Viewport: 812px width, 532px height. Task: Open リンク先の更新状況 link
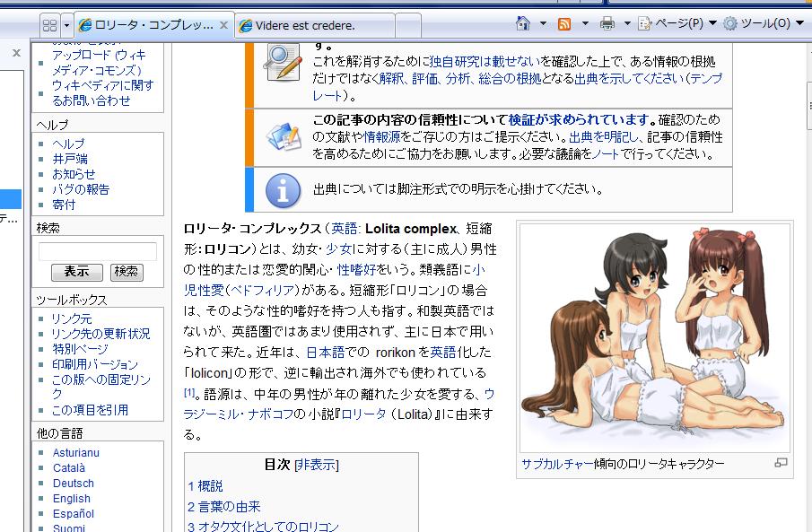tap(101, 334)
